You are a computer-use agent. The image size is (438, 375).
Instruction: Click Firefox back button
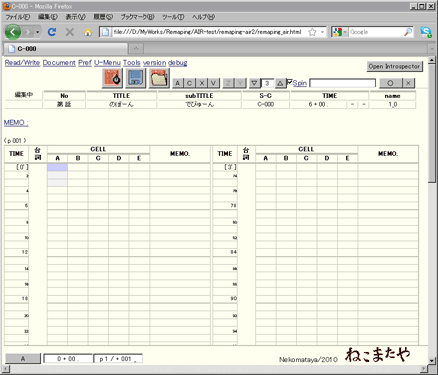pyautogui.click(x=13, y=32)
